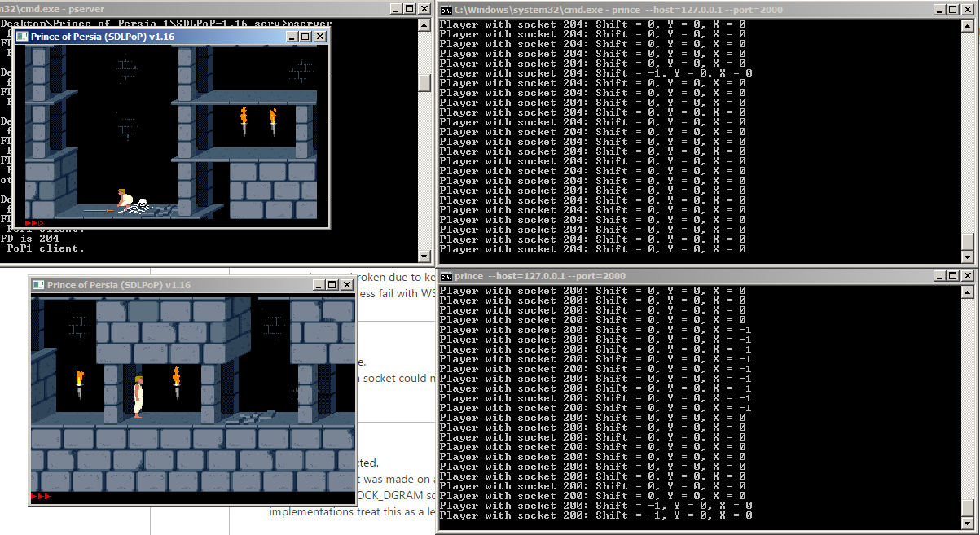Screen dimensions: 980x535
Task: Minimize the upper Prince of Persia game window
Action: pyautogui.click(x=292, y=37)
